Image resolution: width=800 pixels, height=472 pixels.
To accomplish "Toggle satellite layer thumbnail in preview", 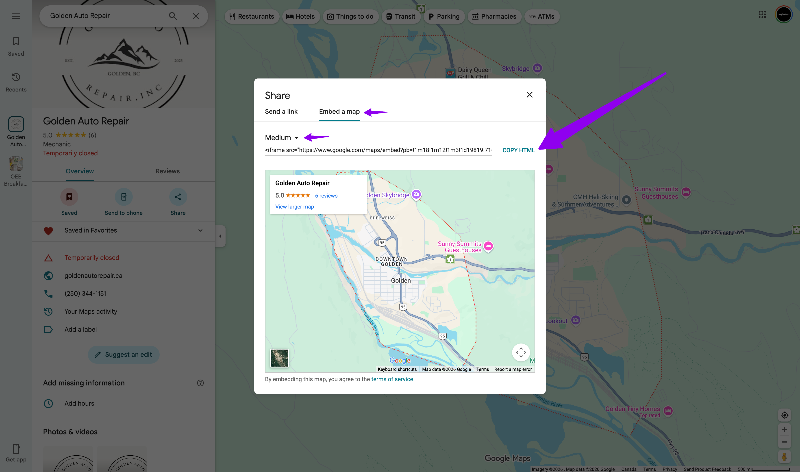I will [279, 358].
